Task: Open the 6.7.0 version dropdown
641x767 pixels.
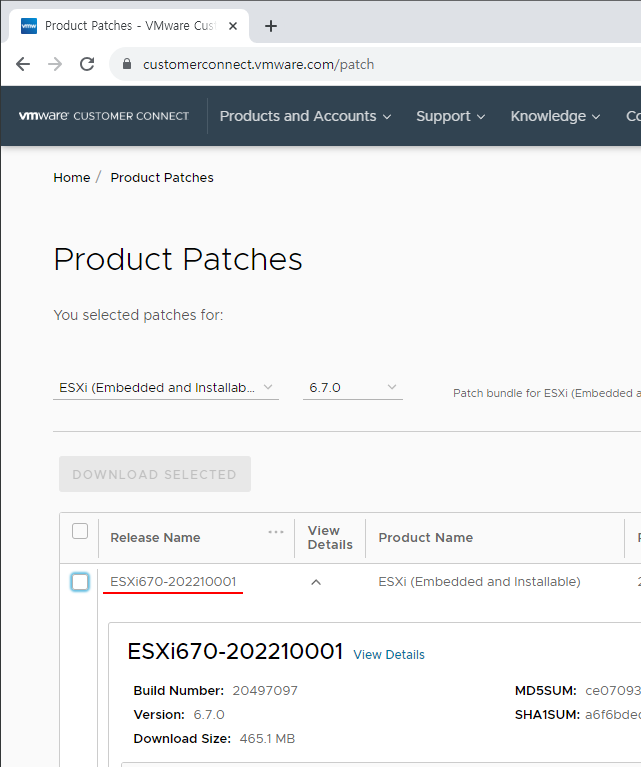Action: [x=353, y=387]
